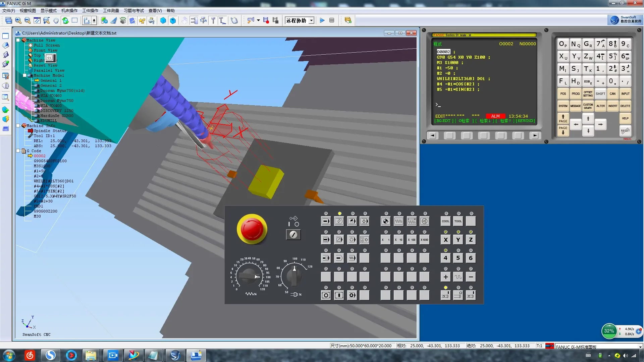Image resolution: width=644 pixels, height=362 pixels.
Task: Open the 机床操作 menu
Action: click(69, 11)
